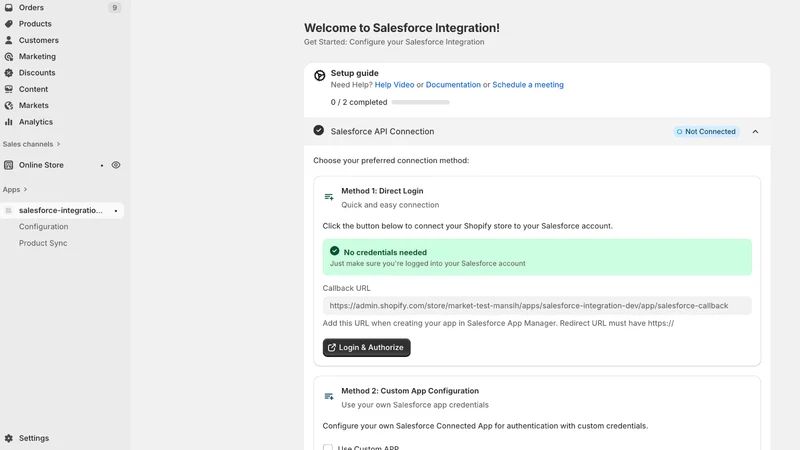Click the Method 2 Custom App icon
The height and width of the screenshot is (450, 800).
pyautogui.click(x=329, y=396)
